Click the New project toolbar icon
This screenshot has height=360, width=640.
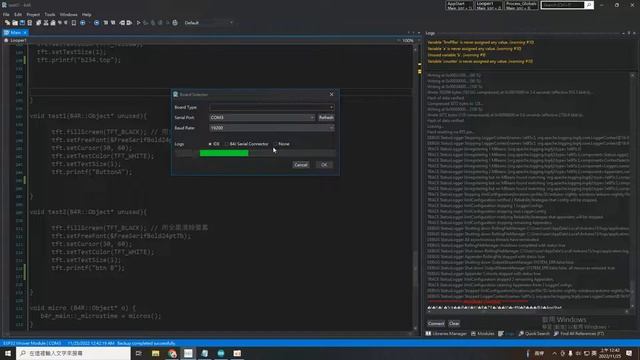click(7, 23)
